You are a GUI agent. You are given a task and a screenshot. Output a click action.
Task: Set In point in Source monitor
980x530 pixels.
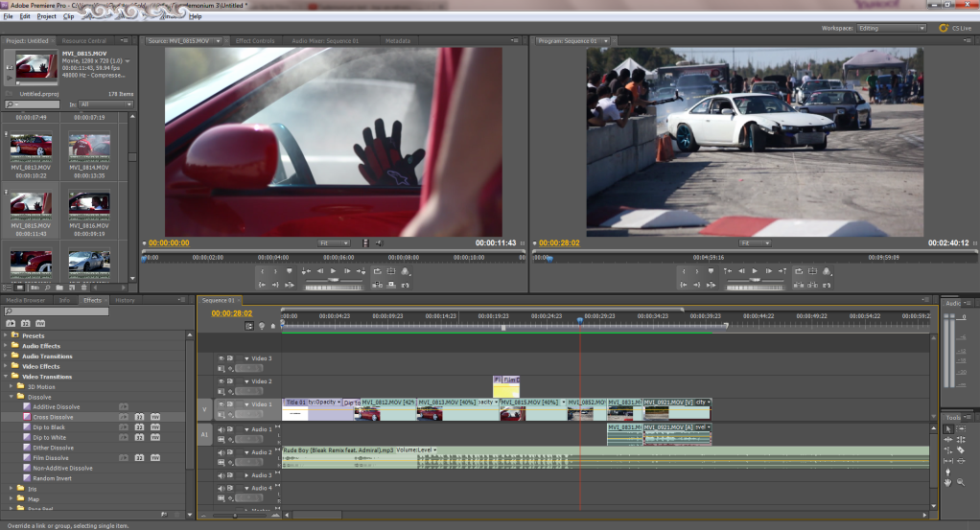pyautogui.click(x=263, y=271)
